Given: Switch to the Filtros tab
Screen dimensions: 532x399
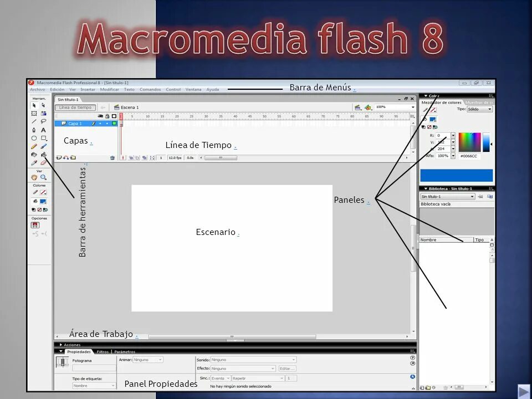Looking at the screenshot, I should 103,352.
